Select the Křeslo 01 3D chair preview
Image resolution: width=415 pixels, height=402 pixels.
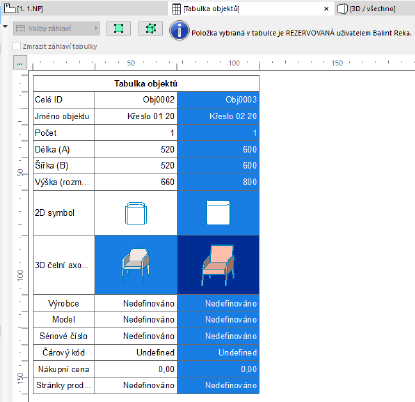click(x=136, y=265)
